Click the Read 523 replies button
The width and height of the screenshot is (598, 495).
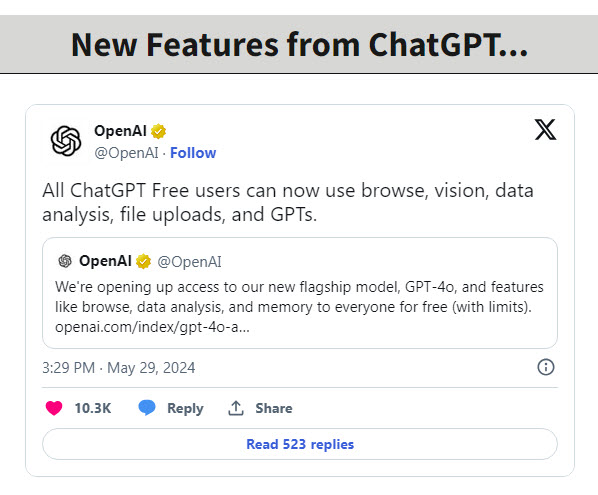point(300,444)
